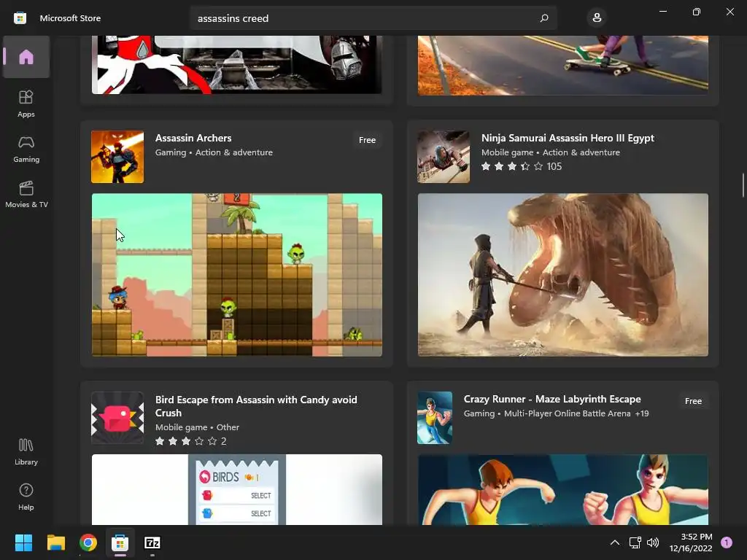Open the Help page in sidebar
The height and width of the screenshot is (560, 747).
(x=26, y=497)
